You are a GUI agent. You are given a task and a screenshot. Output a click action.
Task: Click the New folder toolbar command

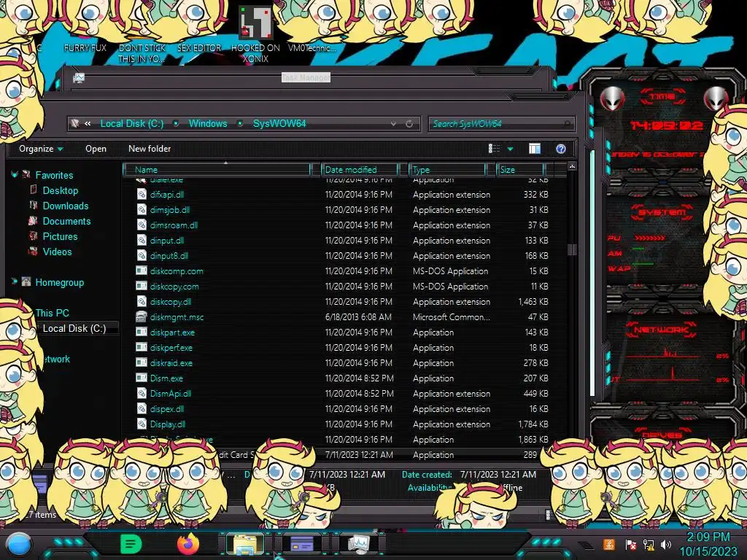tap(150, 149)
